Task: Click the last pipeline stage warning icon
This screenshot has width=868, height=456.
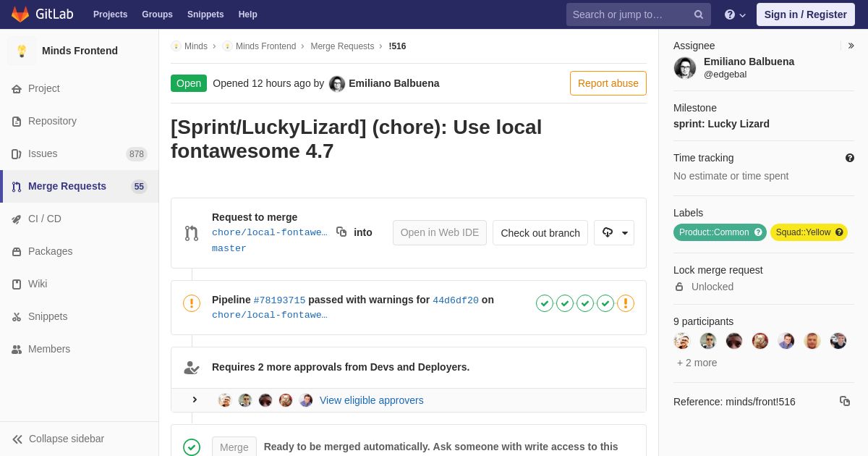Action: click(626, 303)
